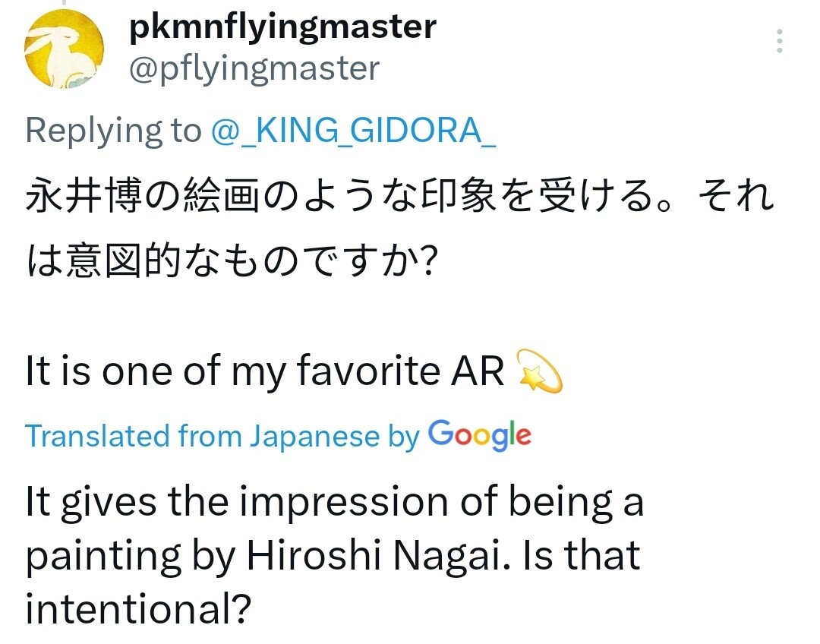Image resolution: width=820 pixels, height=644 pixels.
Task: Open the three-dot more options menu
Action: pyautogui.click(x=780, y=41)
